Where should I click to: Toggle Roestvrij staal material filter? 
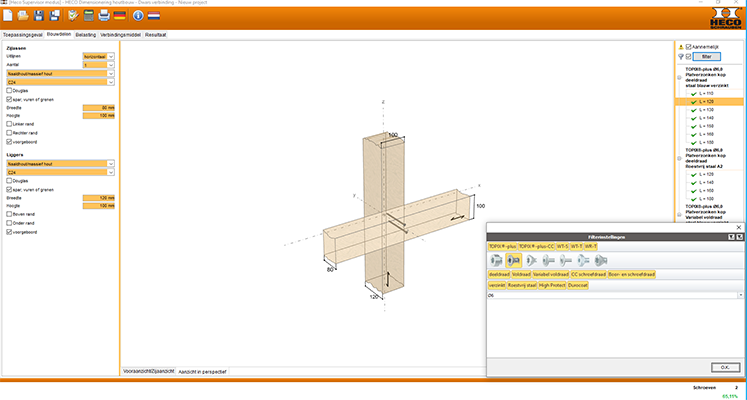point(522,285)
